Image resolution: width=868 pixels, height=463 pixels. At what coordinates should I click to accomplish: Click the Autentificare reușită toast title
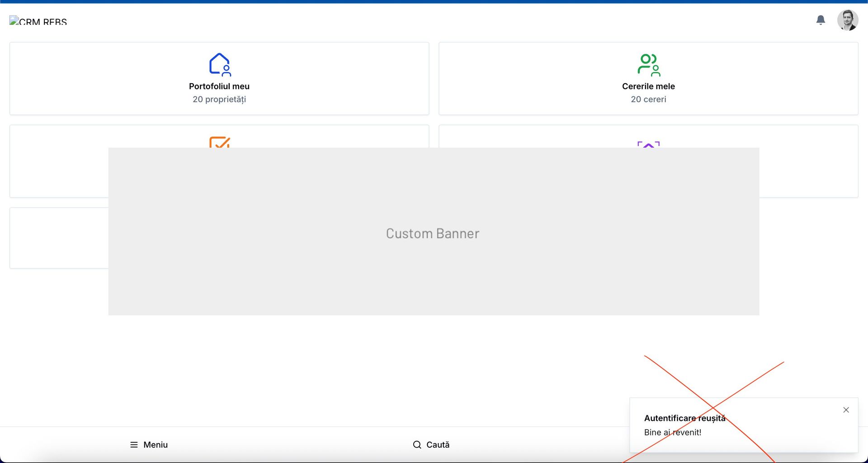click(684, 418)
